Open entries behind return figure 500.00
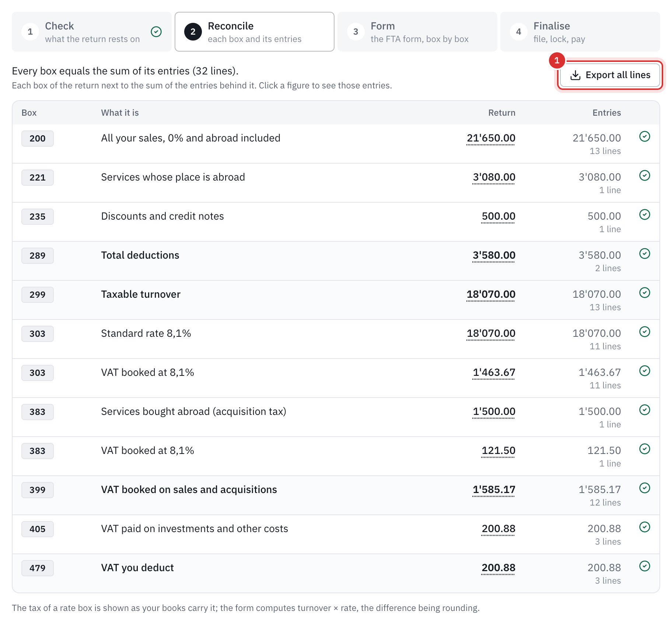The image size is (672, 622). click(498, 216)
